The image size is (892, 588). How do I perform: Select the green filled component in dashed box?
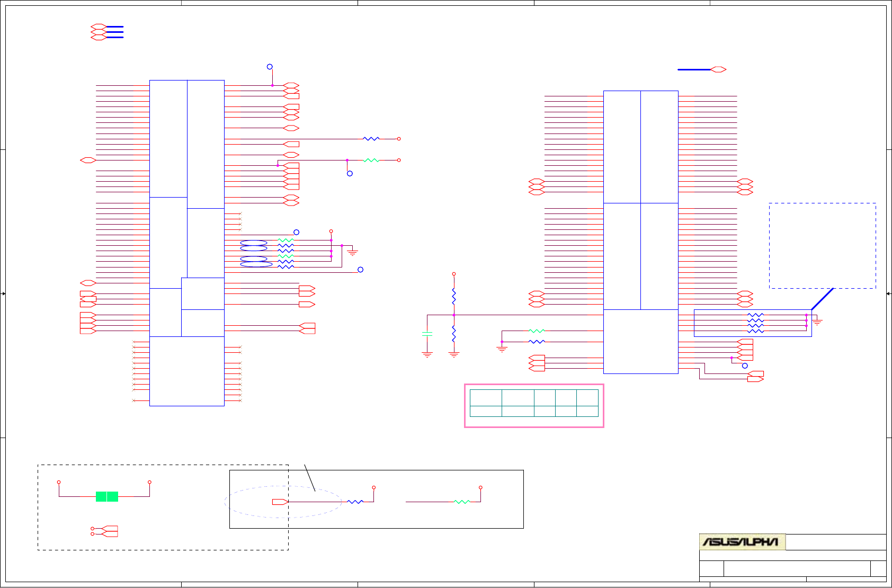[x=107, y=496]
